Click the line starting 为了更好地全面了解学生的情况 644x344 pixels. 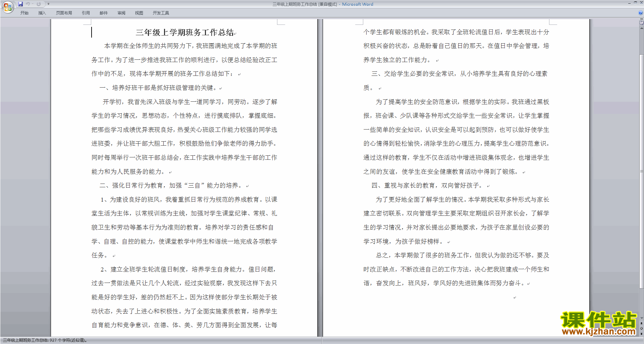click(463, 200)
